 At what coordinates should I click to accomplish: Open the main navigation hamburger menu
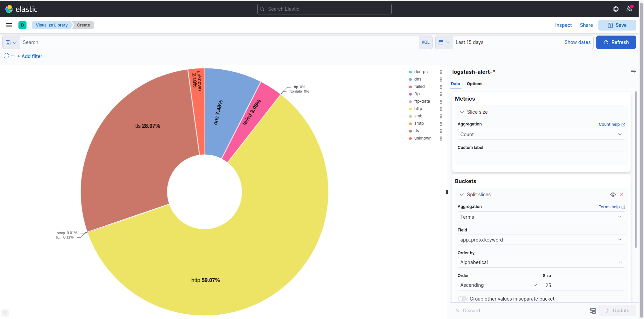[9, 25]
